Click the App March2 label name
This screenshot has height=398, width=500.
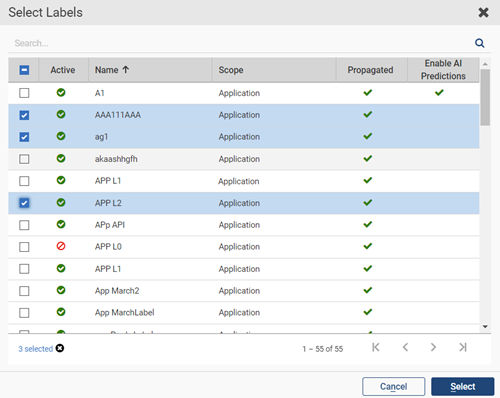tap(117, 291)
